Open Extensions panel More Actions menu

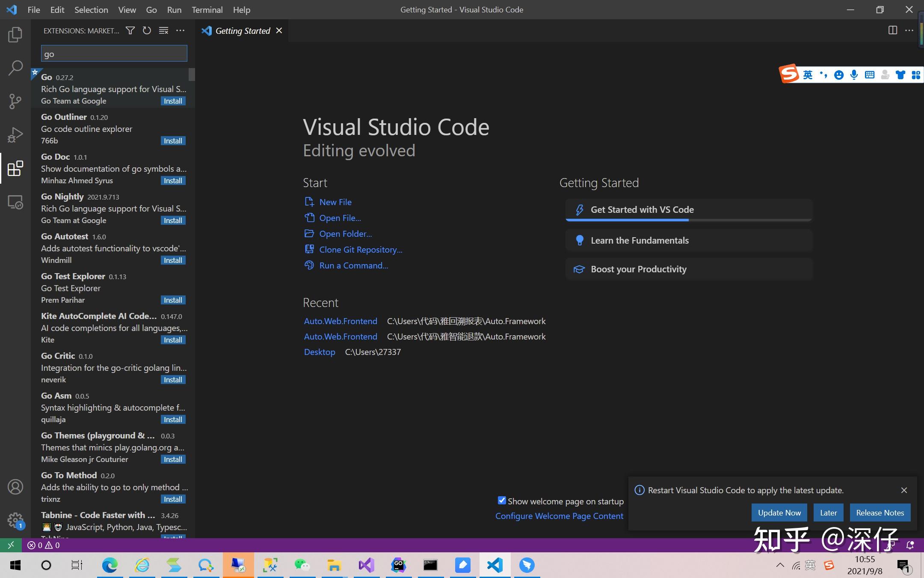(180, 30)
